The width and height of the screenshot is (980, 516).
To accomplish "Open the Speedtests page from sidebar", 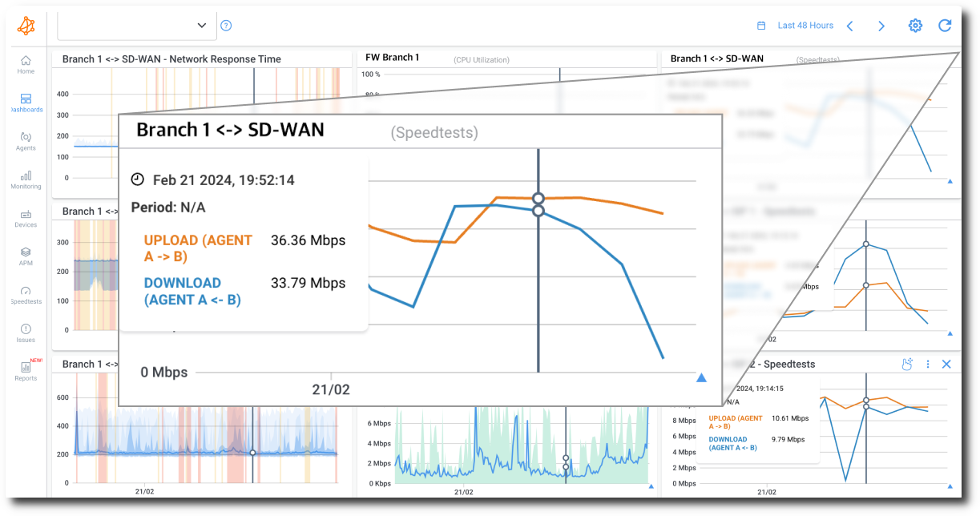I will (x=26, y=293).
